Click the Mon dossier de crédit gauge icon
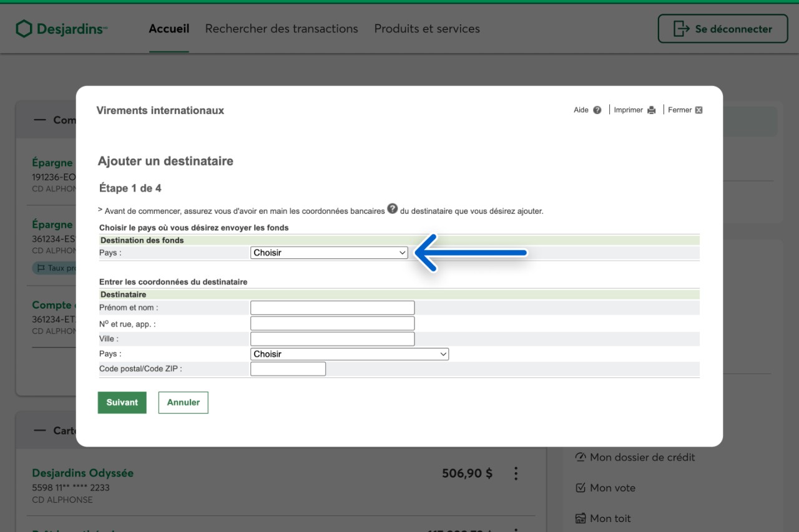 coord(581,457)
